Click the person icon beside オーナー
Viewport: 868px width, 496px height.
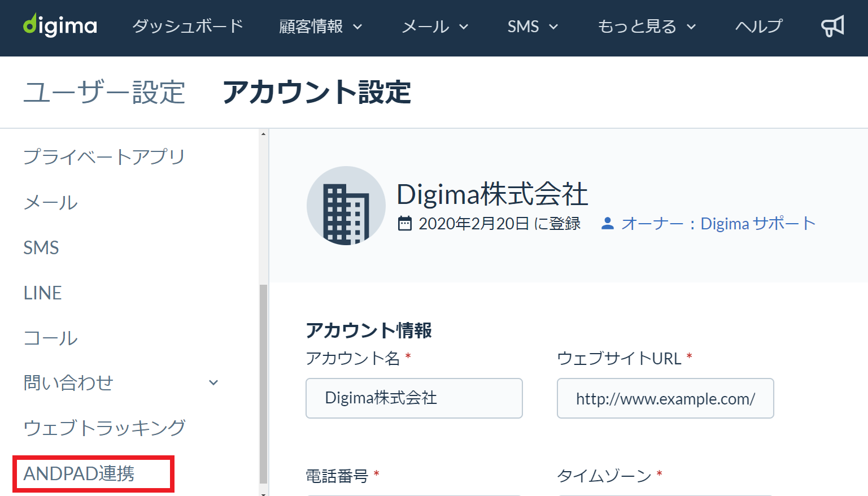[x=608, y=224]
